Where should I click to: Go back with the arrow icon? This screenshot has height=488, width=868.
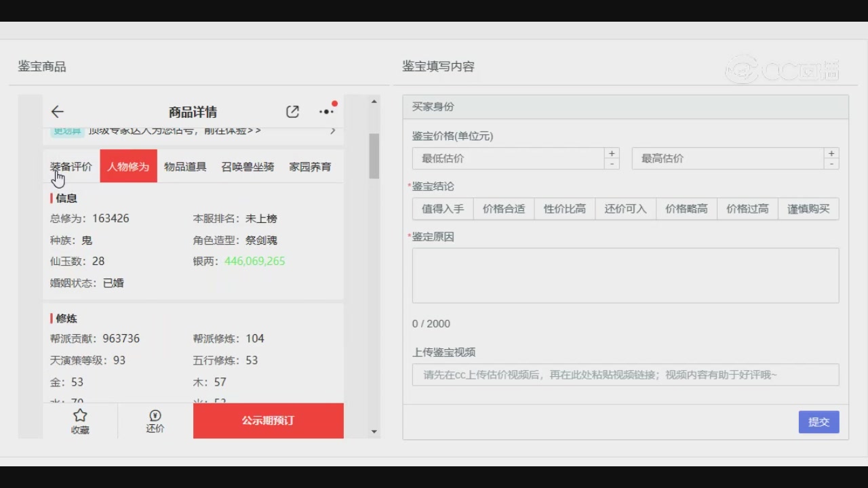58,112
